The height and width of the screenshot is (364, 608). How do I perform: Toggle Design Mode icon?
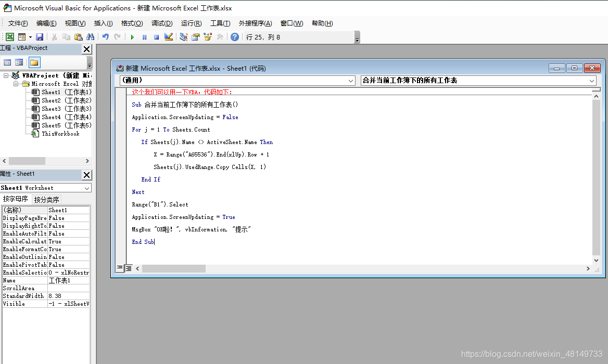[168, 37]
